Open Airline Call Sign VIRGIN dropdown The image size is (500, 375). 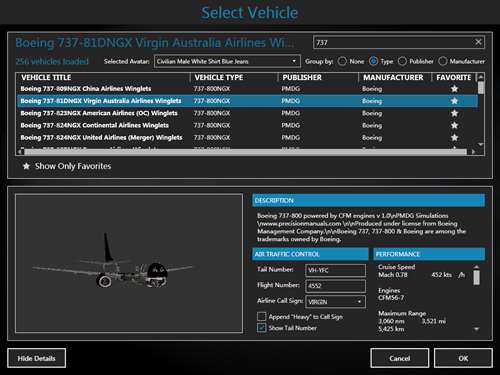tap(335, 302)
